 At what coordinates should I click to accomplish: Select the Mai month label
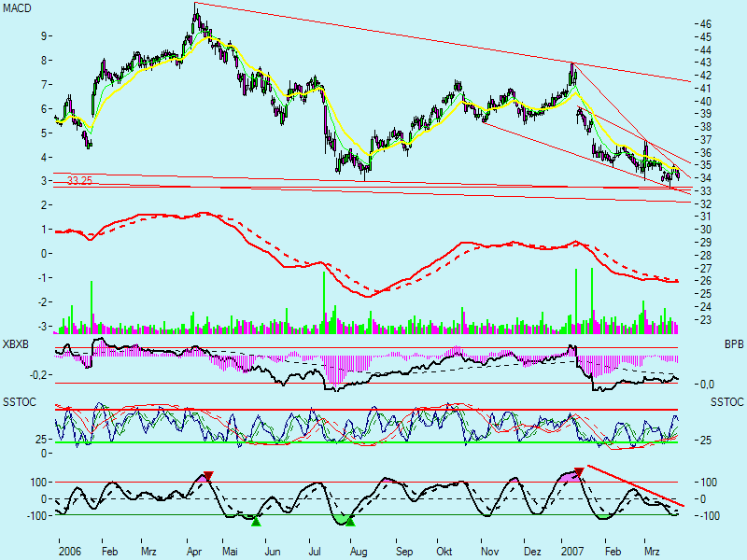[230, 552]
